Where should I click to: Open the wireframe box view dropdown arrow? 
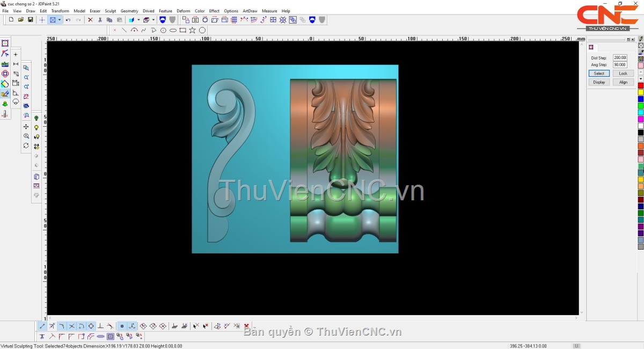tap(153, 20)
